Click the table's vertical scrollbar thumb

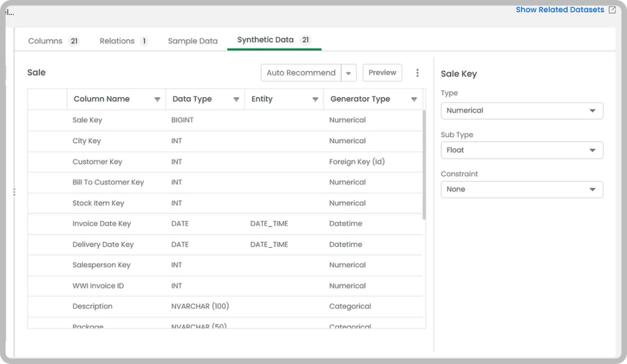click(424, 165)
